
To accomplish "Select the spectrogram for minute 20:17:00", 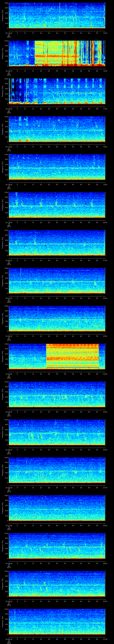I will click(57, 129).
